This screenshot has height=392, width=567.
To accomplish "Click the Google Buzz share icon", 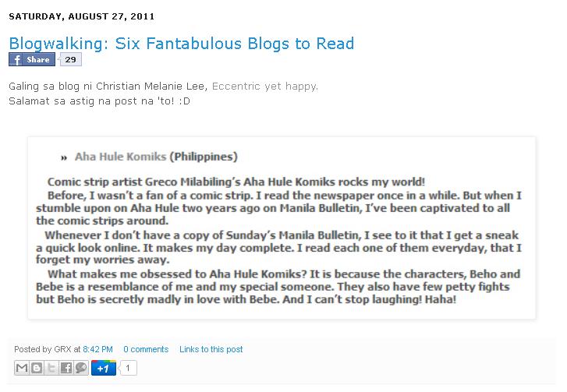I will [81, 368].
